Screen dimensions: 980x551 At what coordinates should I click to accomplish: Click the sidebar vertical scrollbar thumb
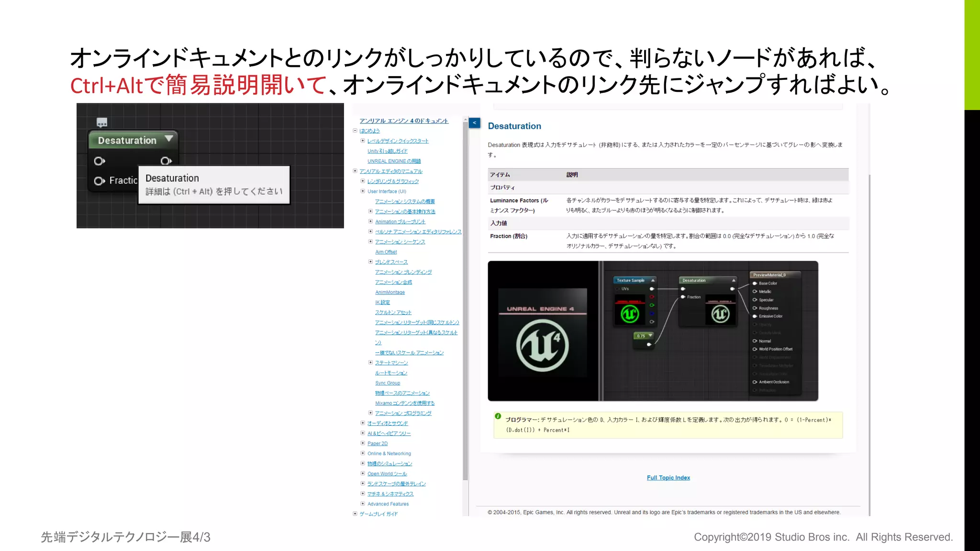465,301
